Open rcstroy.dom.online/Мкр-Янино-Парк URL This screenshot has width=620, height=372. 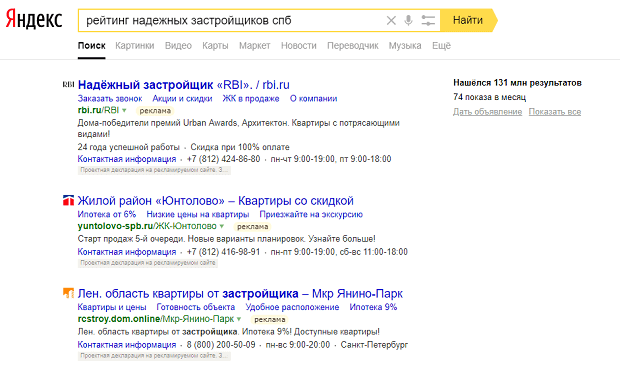(x=156, y=319)
